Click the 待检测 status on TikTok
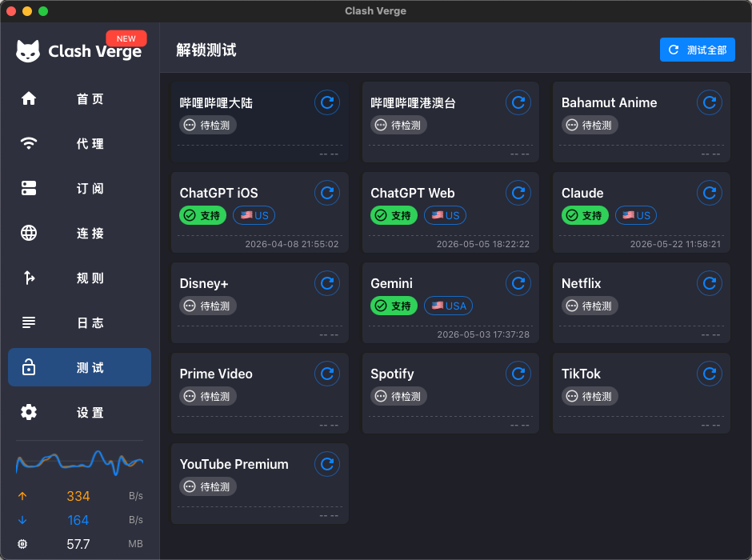The height and width of the screenshot is (560, 752). [590, 396]
